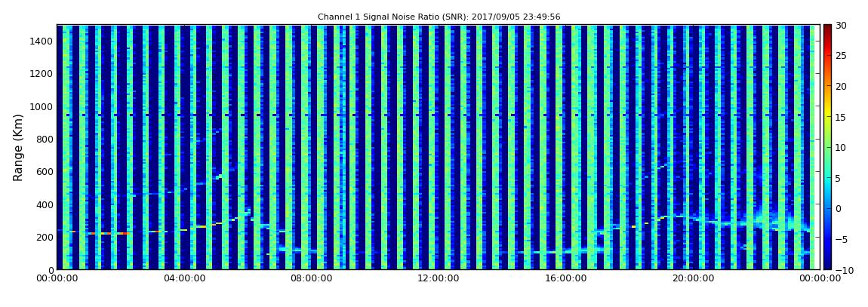Click the 200 range tick label
This screenshot has width=868, height=307.
click(45, 238)
